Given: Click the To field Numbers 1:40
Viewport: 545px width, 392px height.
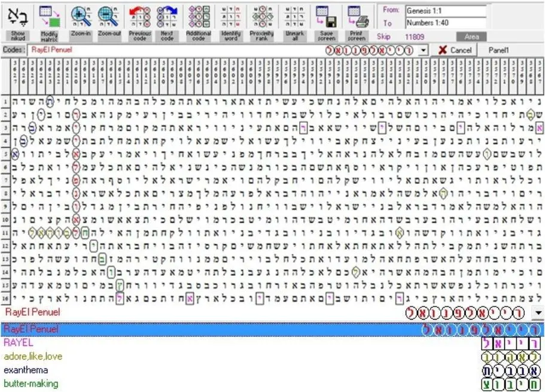Looking at the screenshot, I should pos(446,23).
